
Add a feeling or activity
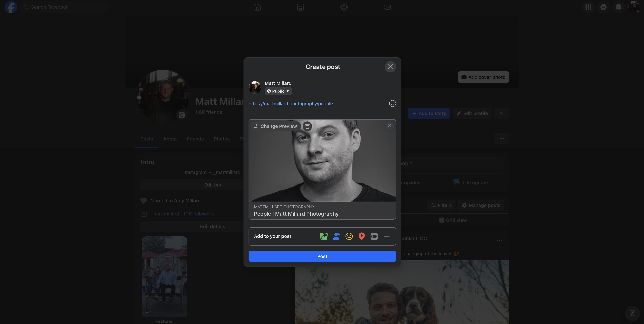click(x=349, y=236)
